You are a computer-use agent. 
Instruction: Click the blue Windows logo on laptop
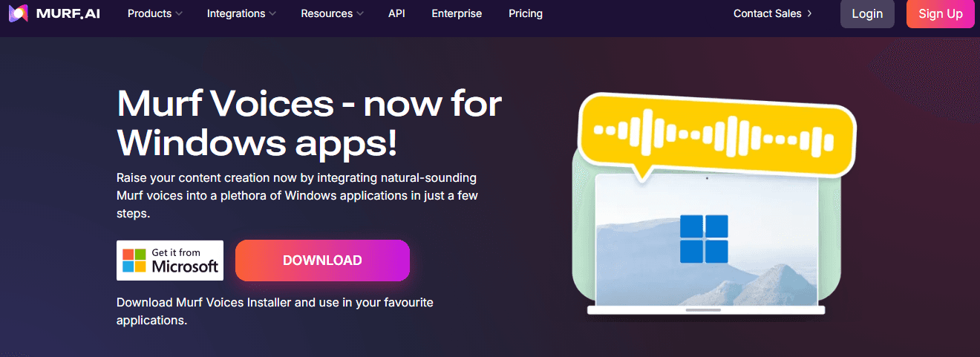[x=704, y=238]
